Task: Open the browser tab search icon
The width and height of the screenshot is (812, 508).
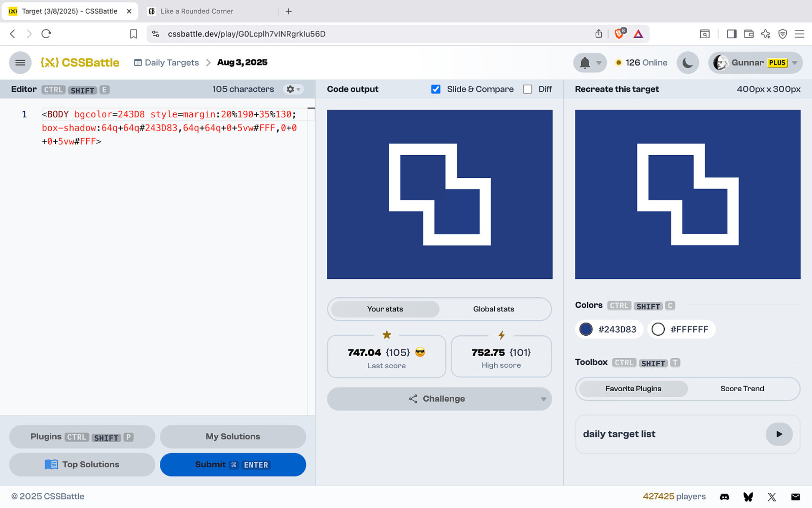Action: pos(704,34)
